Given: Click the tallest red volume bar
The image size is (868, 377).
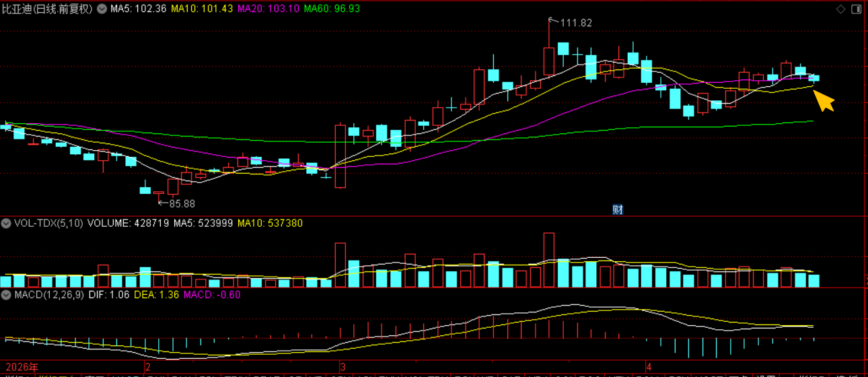Looking at the screenshot, I should (549, 260).
